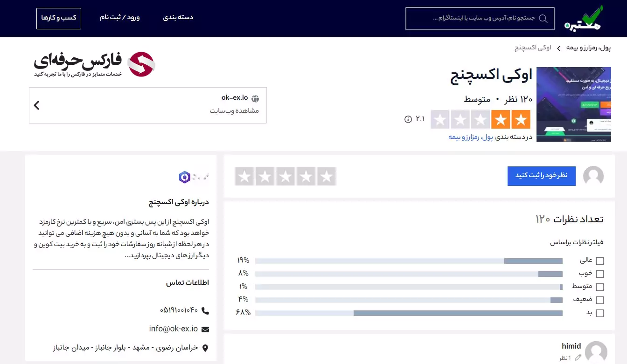627x364 pixels.
Task: Click the Motabar checkmark logo
Action: pos(583,18)
